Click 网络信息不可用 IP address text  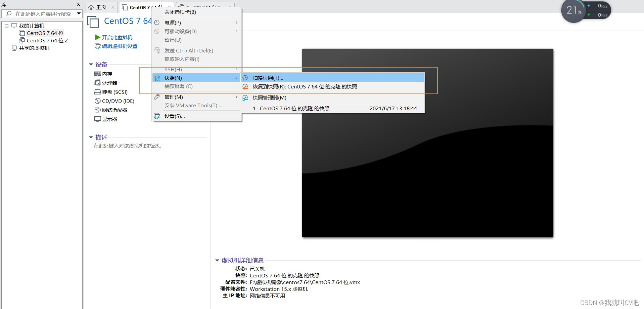(x=267, y=296)
